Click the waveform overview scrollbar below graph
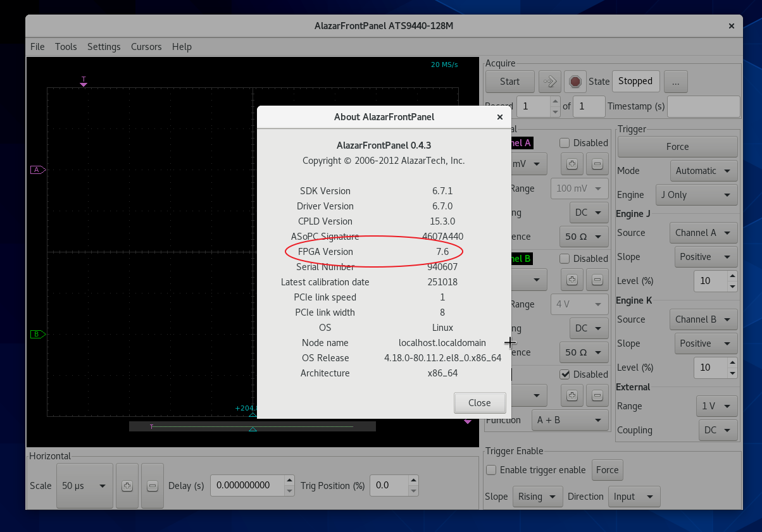This screenshot has width=762, height=532. point(253,426)
